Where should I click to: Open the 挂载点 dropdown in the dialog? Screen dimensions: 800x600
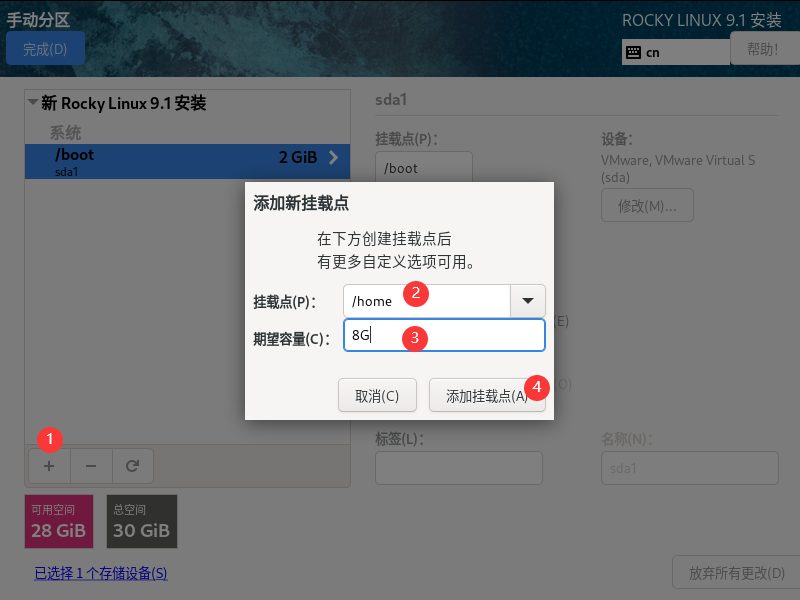(527, 300)
